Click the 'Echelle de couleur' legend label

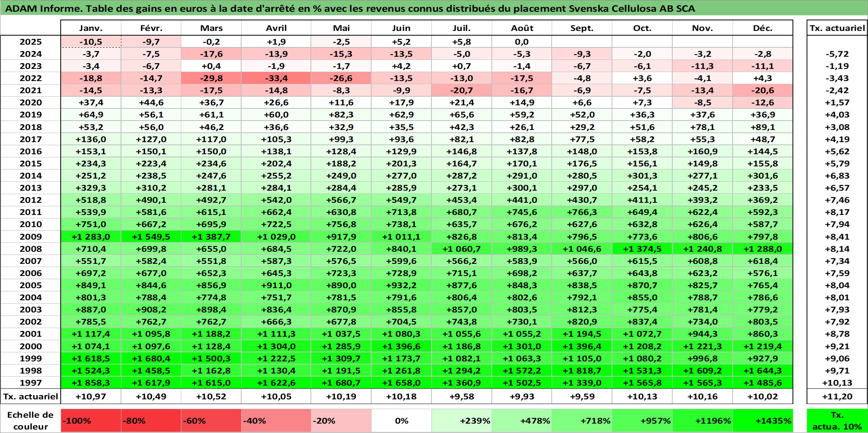(31, 421)
